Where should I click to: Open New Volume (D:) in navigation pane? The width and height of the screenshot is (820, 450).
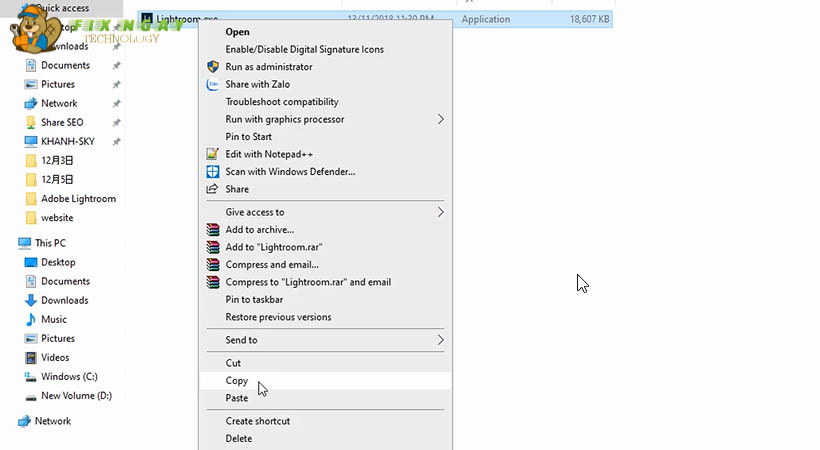(76, 396)
